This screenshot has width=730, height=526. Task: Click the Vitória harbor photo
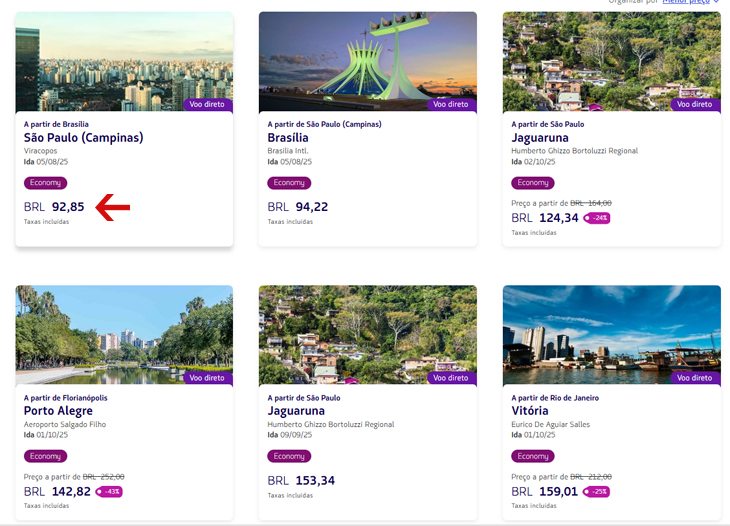(612, 335)
